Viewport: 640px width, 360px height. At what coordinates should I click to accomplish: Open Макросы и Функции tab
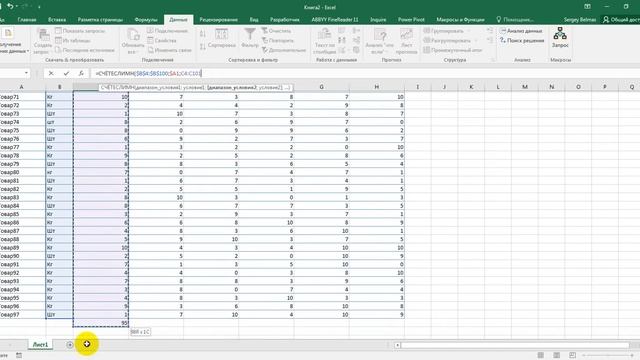pyautogui.click(x=460, y=20)
